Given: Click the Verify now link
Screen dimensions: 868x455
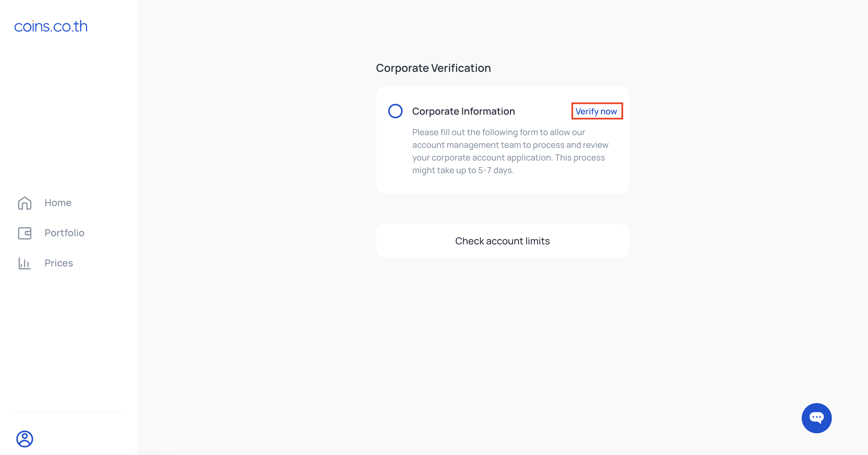Looking at the screenshot, I should [x=596, y=111].
